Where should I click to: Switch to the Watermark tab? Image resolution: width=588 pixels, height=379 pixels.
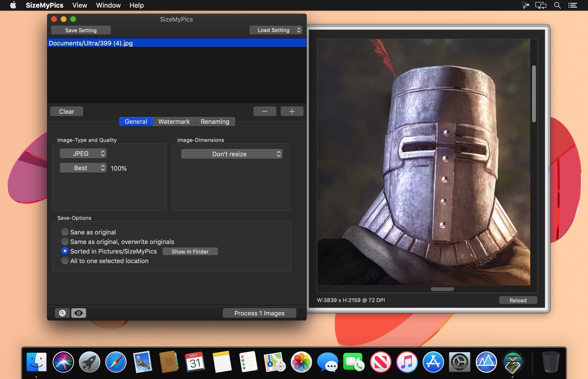[x=174, y=122]
